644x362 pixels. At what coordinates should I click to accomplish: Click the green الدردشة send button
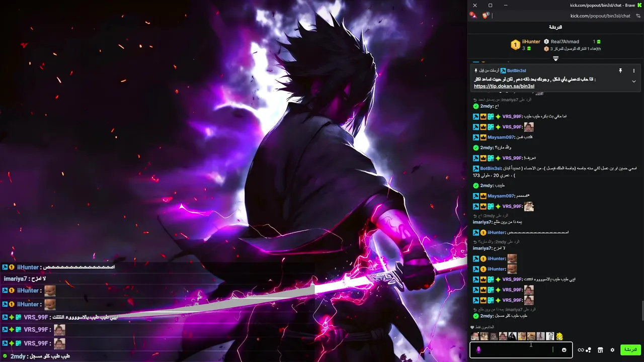630,350
